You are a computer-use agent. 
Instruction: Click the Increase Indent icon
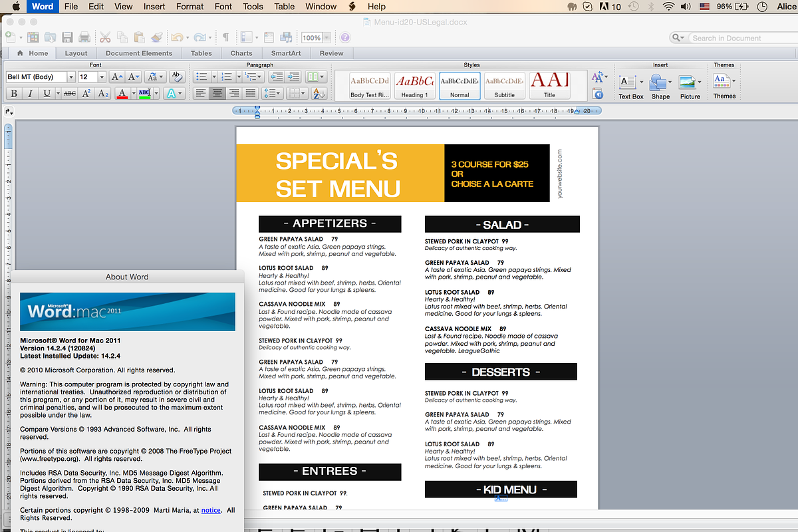[293, 77]
